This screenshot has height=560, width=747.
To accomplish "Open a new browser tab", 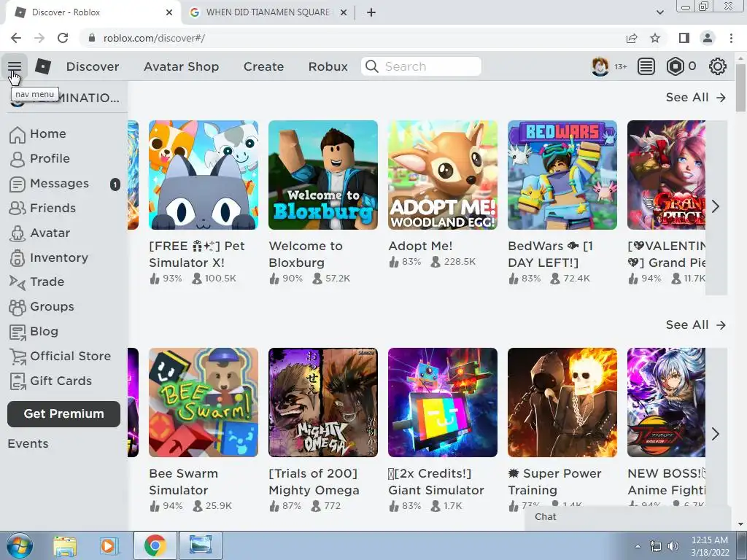I will (x=371, y=12).
